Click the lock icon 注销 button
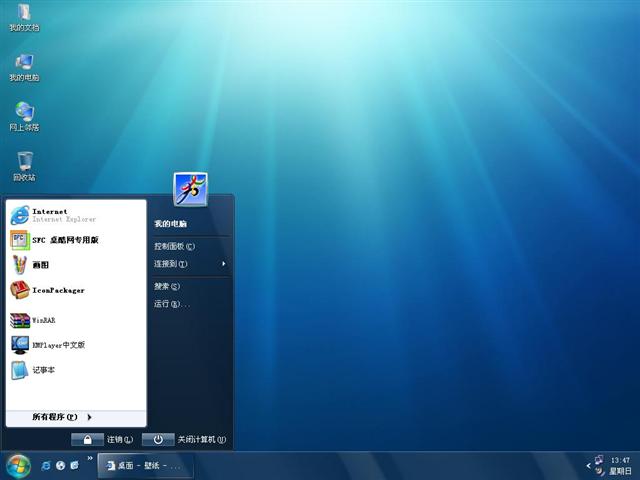The image size is (640, 480). point(87,440)
